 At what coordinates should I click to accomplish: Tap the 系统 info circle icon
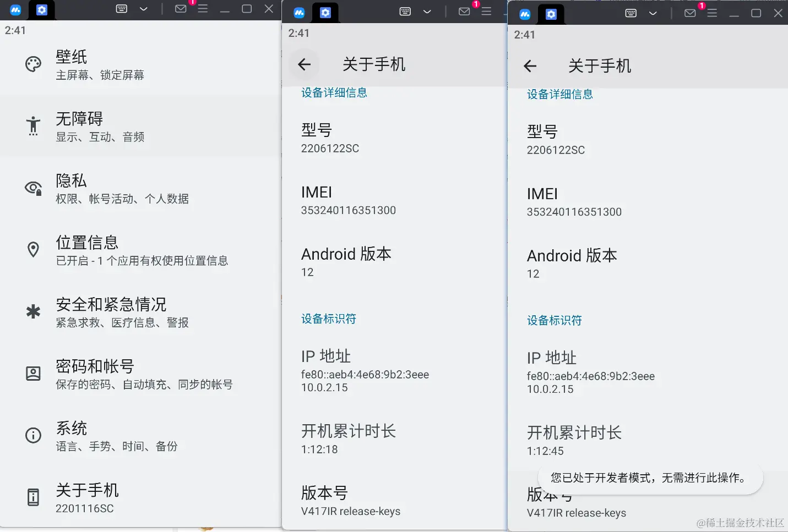tap(33, 436)
